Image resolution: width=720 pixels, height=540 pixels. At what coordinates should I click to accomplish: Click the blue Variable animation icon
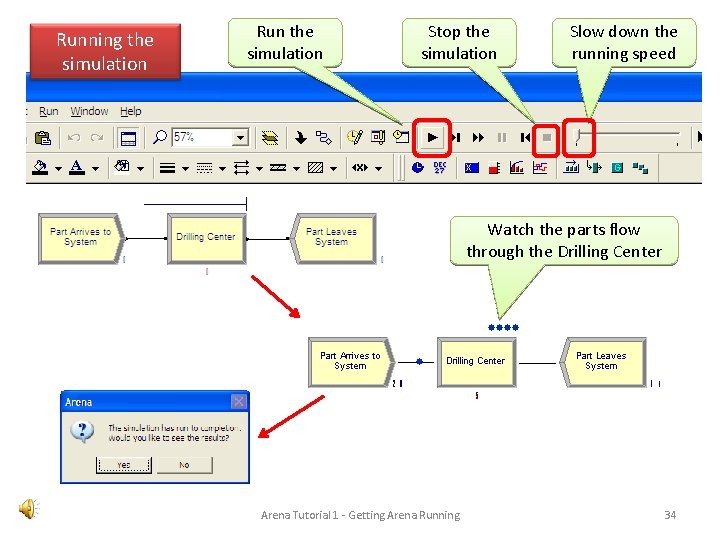(x=472, y=168)
